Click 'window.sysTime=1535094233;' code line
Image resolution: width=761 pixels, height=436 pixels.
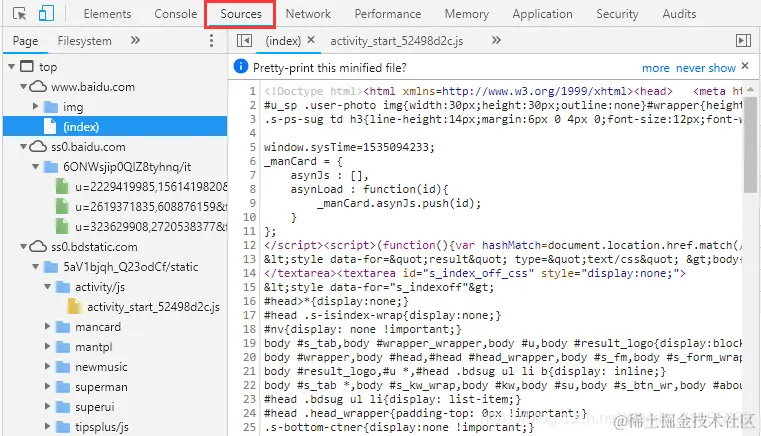349,147
